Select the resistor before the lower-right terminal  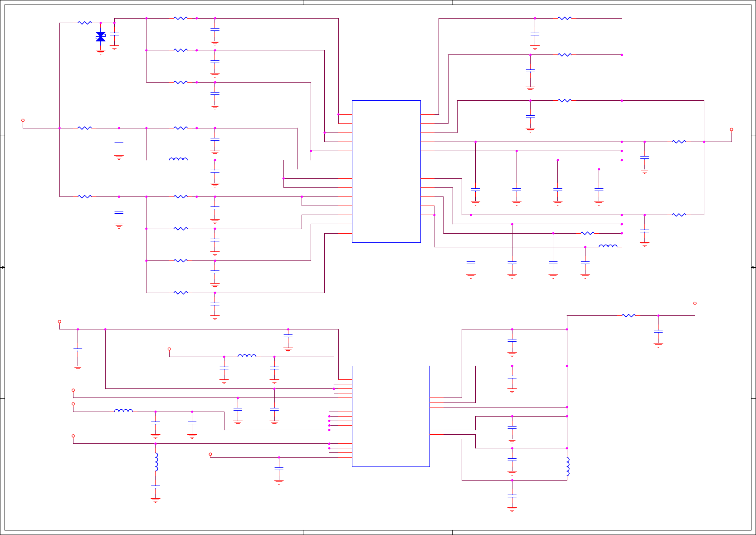coord(629,315)
